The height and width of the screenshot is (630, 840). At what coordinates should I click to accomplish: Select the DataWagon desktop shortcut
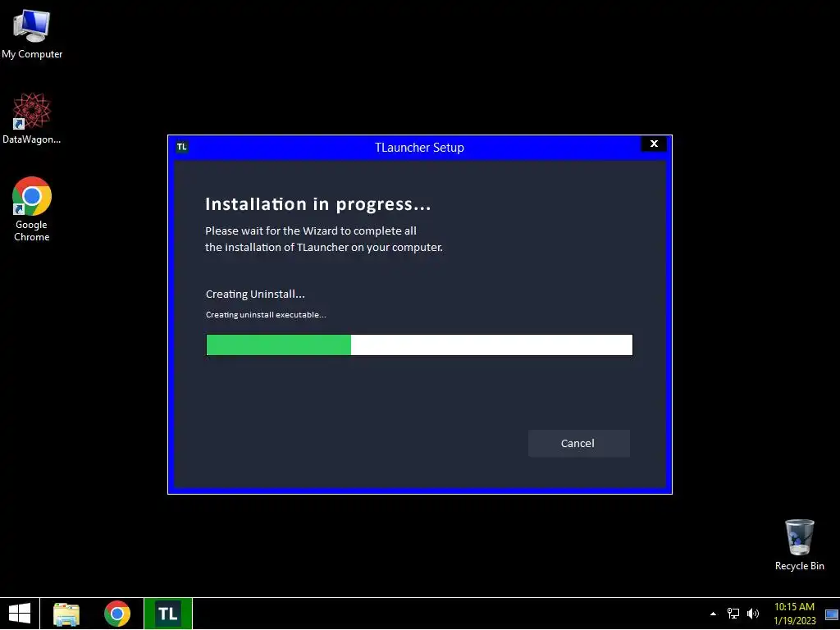point(32,118)
